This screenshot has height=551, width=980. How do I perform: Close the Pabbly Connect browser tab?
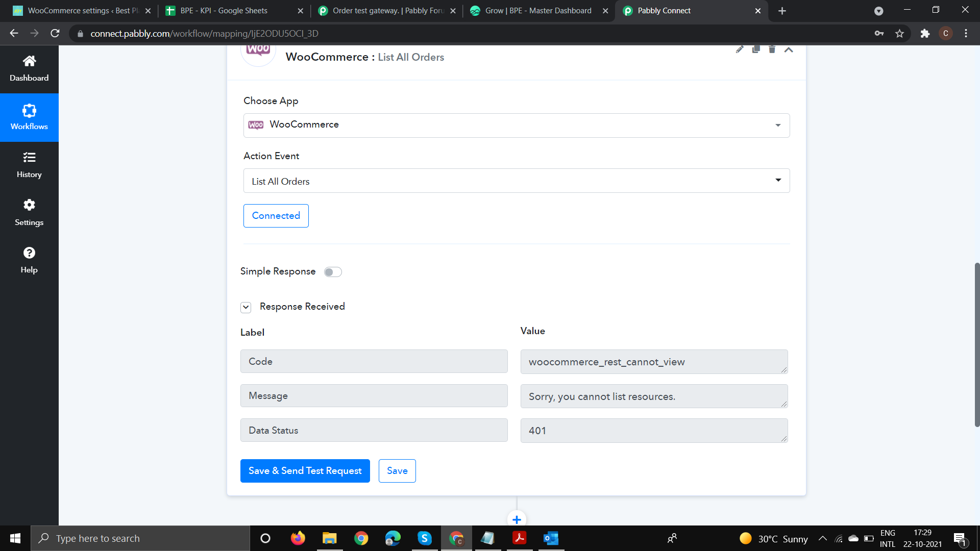tap(758, 11)
